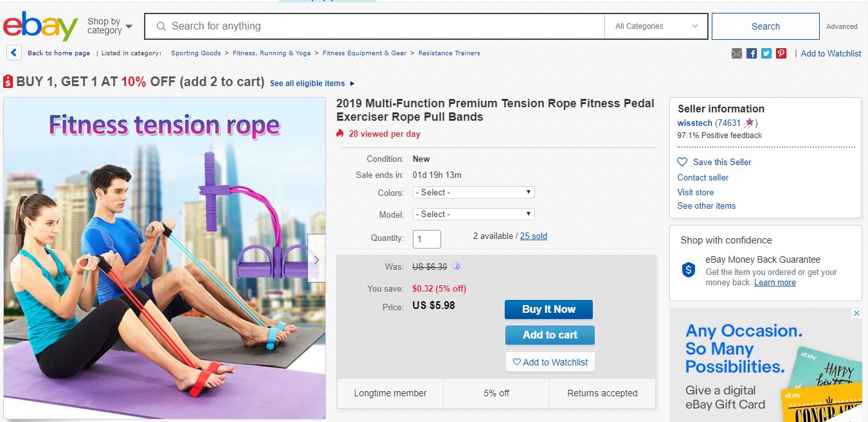Share listing on Facebook icon

tap(752, 53)
